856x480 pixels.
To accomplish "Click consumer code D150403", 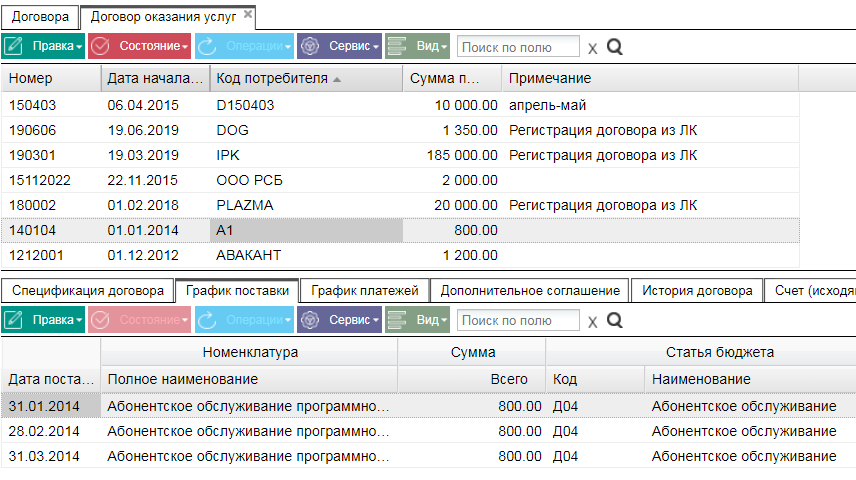I will click(245, 105).
